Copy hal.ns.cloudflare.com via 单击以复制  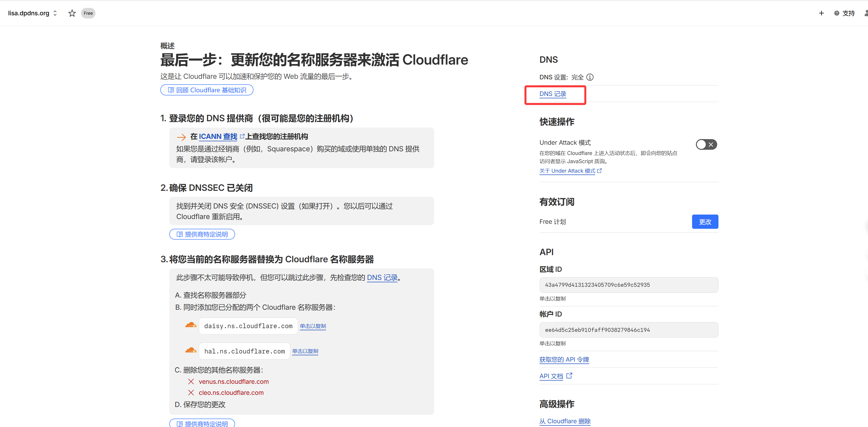tap(305, 351)
